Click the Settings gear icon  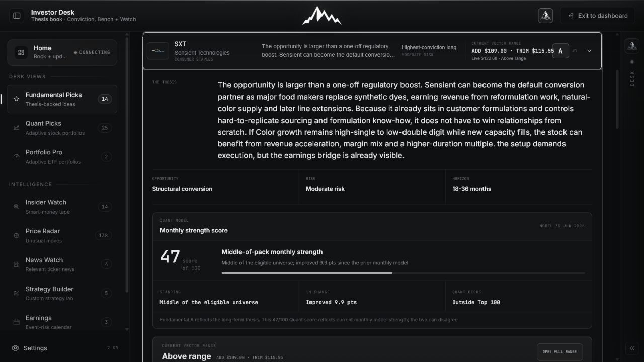click(x=16, y=348)
